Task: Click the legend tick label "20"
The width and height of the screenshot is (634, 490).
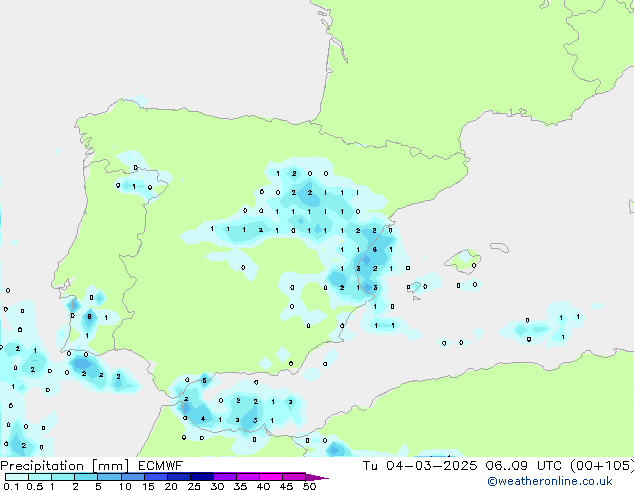Action: (171, 486)
